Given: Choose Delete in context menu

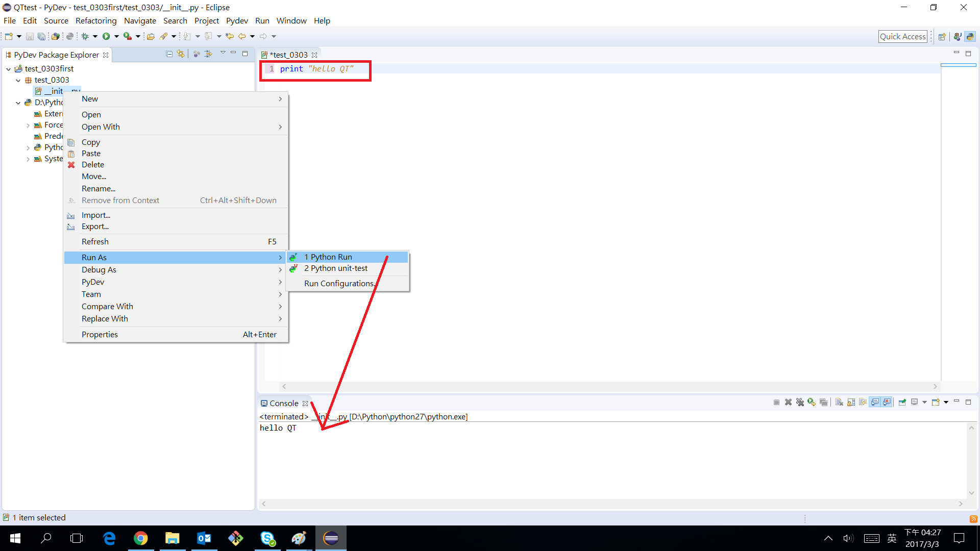Looking at the screenshot, I should pyautogui.click(x=176, y=165).
